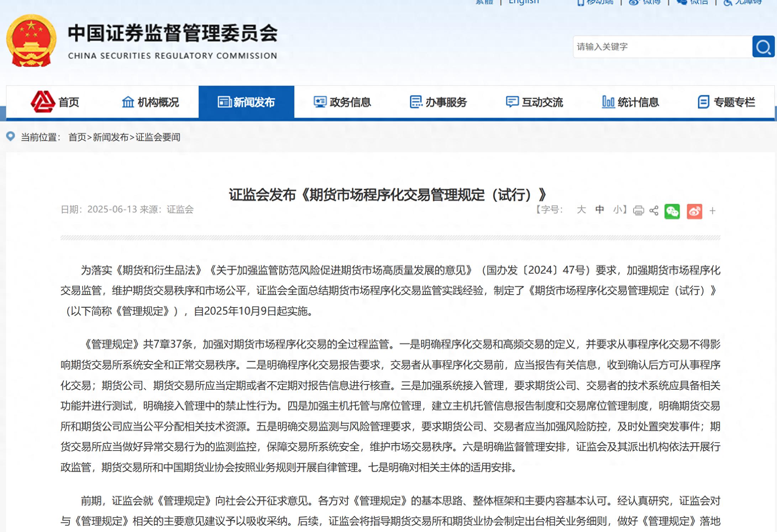Print the article with printer icon
This screenshot has width=777, height=532.
[638, 211]
